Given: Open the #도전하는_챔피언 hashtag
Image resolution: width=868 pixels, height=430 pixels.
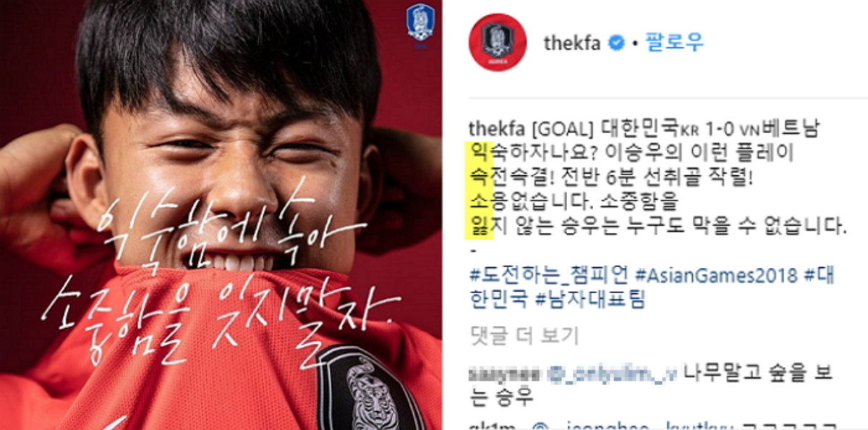Looking at the screenshot, I should 550,275.
